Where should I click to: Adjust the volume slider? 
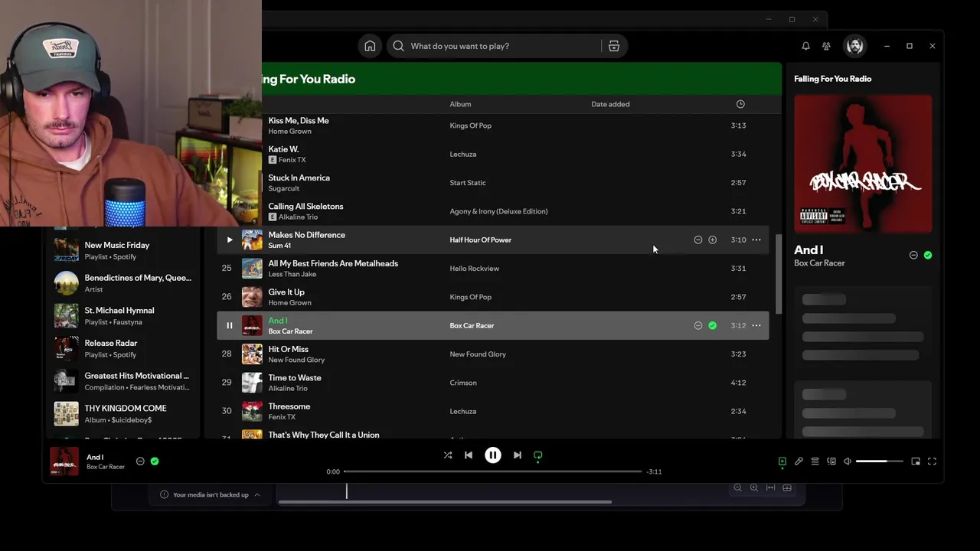click(879, 461)
